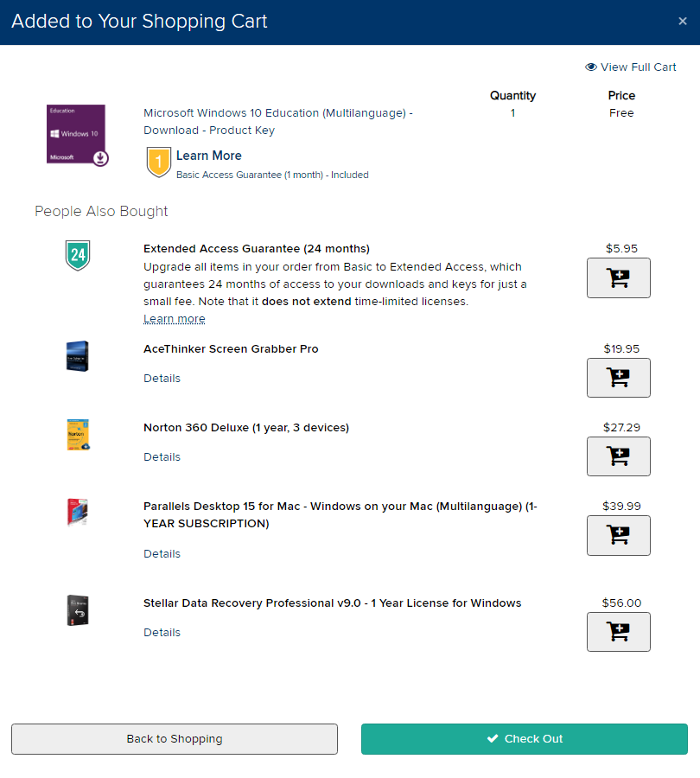Click the Windows 10 Education product thumbnail
The image size is (700, 778).
click(x=76, y=135)
